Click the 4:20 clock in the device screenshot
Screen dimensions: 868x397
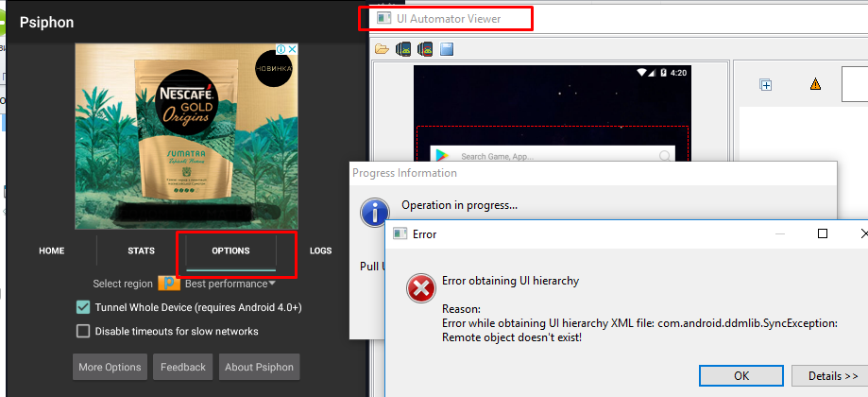[678, 73]
